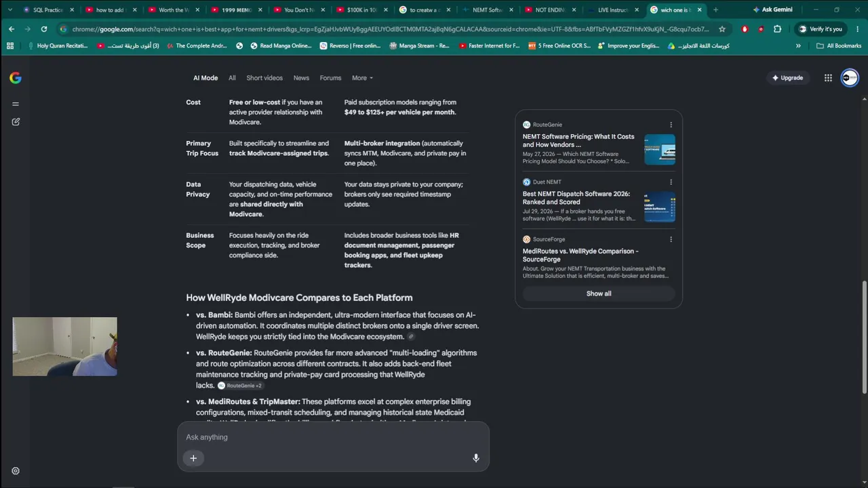This screenshot has height=488, width=868.
Task: Start voice input with the microphone icon
Action: pyautogui.click(x=476, y=458)
